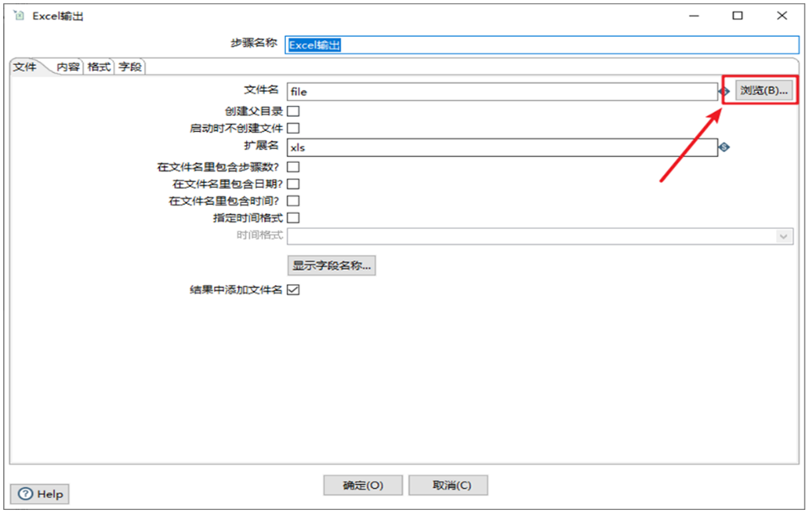Click the 显示字段名称... button
The height and width of the screenshot is (519, 812).
click(331, 266)
